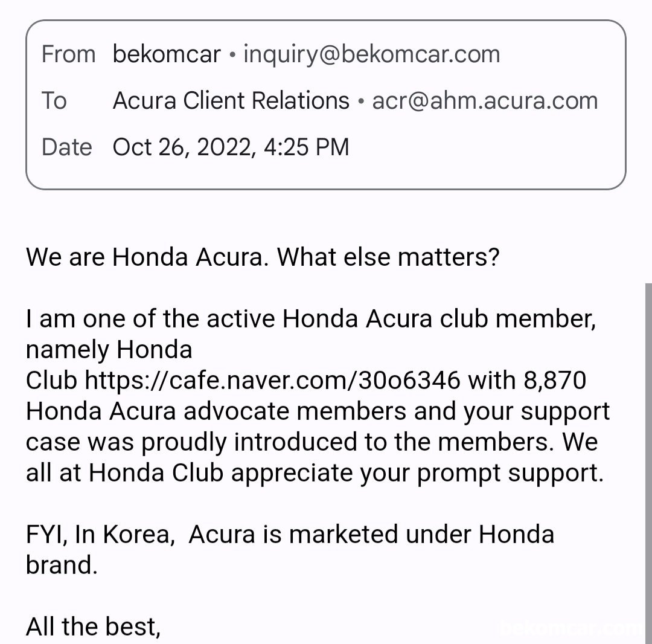Open the cafe.naver.com/30o6346 link
This screenshot has width=652, height=644.
(x=272, y=380)
